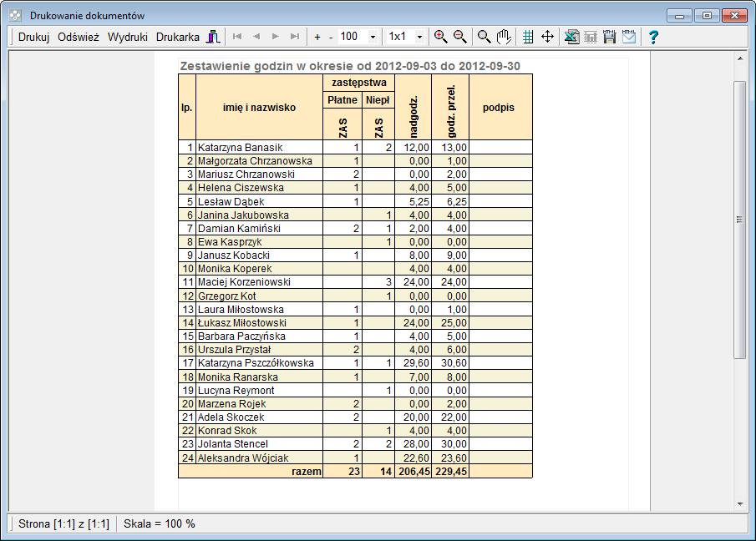
Task: Click the name Lesław Dąbek
Action: point(231,202)
